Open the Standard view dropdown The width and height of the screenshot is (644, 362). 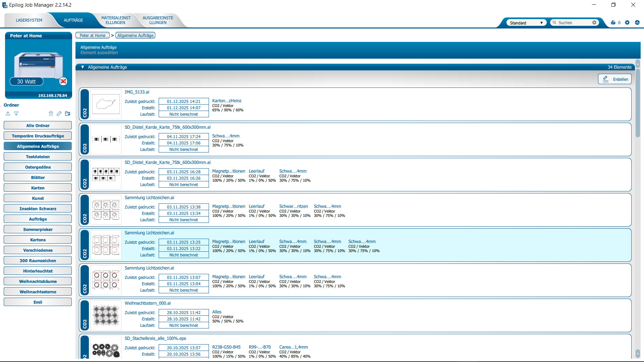[x=541, y=22]
